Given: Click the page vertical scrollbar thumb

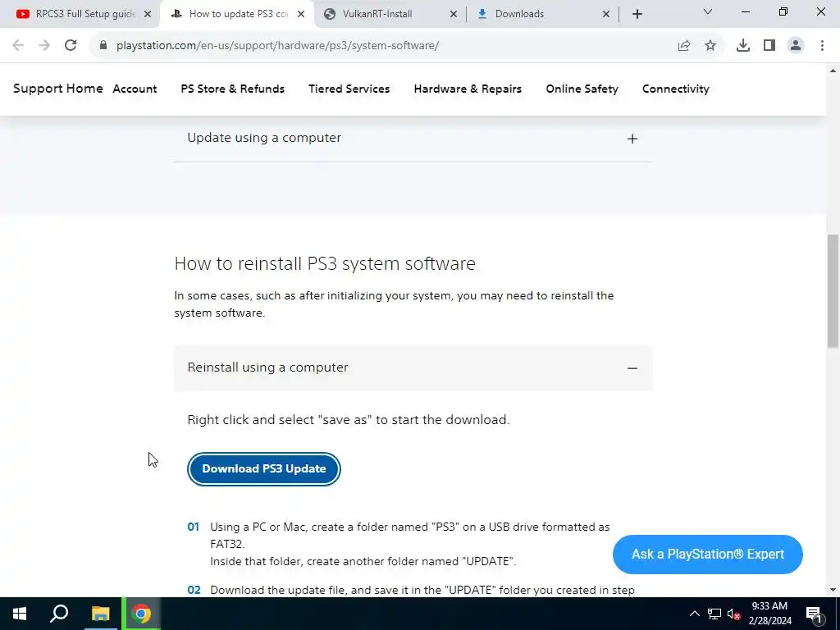Looking at the screenshot, I should point(833,291).
